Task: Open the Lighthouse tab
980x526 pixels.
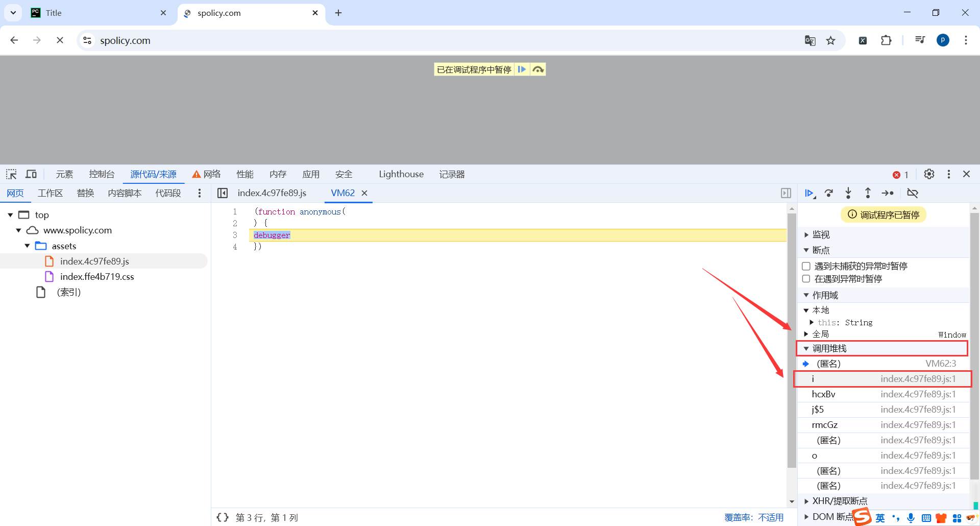Action: pyautogui.click(x=401, y=174)
